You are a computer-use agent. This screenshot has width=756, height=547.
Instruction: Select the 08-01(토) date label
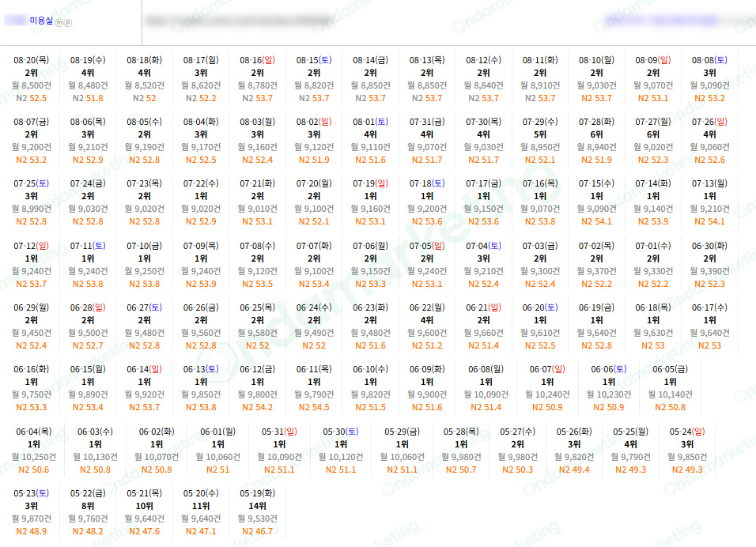(370, 122)
